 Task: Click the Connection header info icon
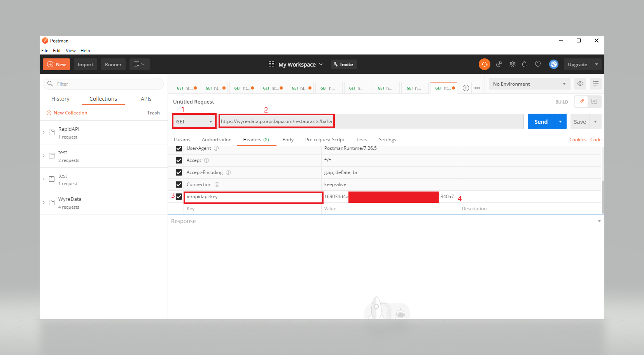(x=217, y=185)
